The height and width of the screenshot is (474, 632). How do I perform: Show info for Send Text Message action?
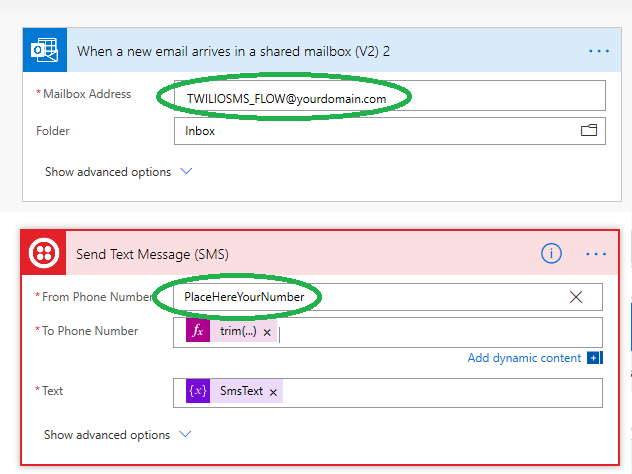(551, 254)
